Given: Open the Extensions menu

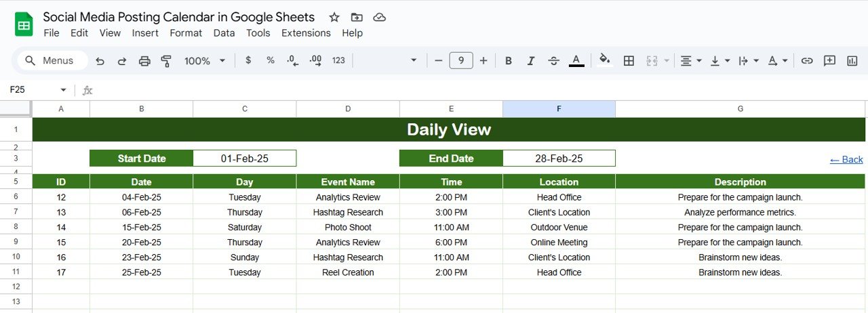Looking at the screenshot, I should click(x=306, y=33).
